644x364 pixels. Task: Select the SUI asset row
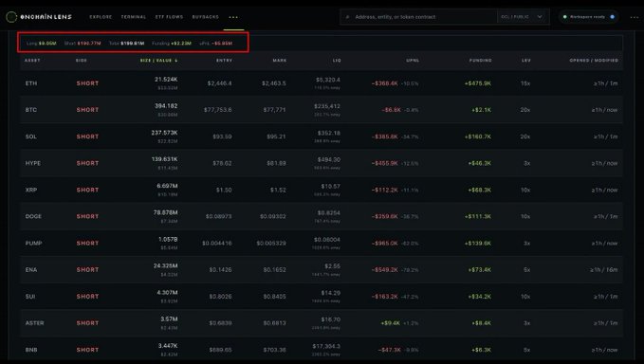point(322,297)
